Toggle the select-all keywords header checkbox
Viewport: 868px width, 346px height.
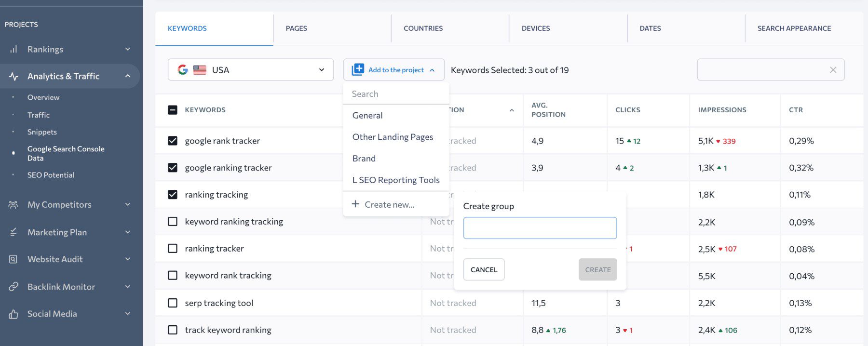point(173,110)
